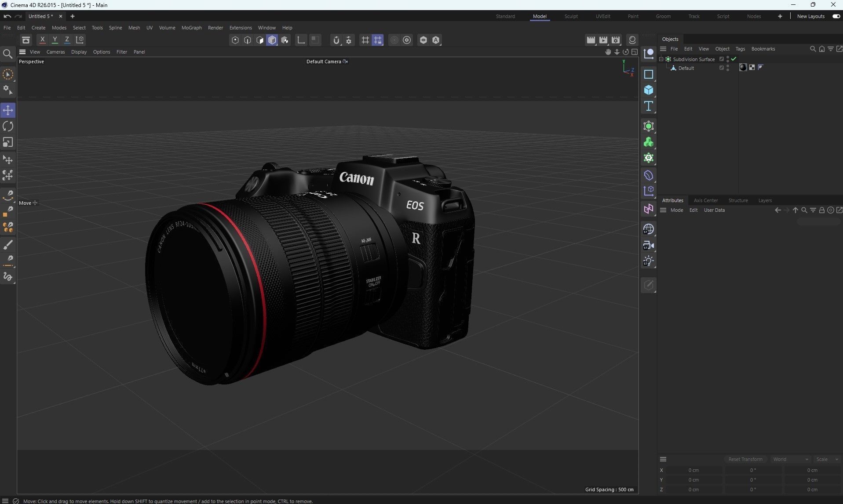Toggle Default object visibility dots

coord(728,68)
